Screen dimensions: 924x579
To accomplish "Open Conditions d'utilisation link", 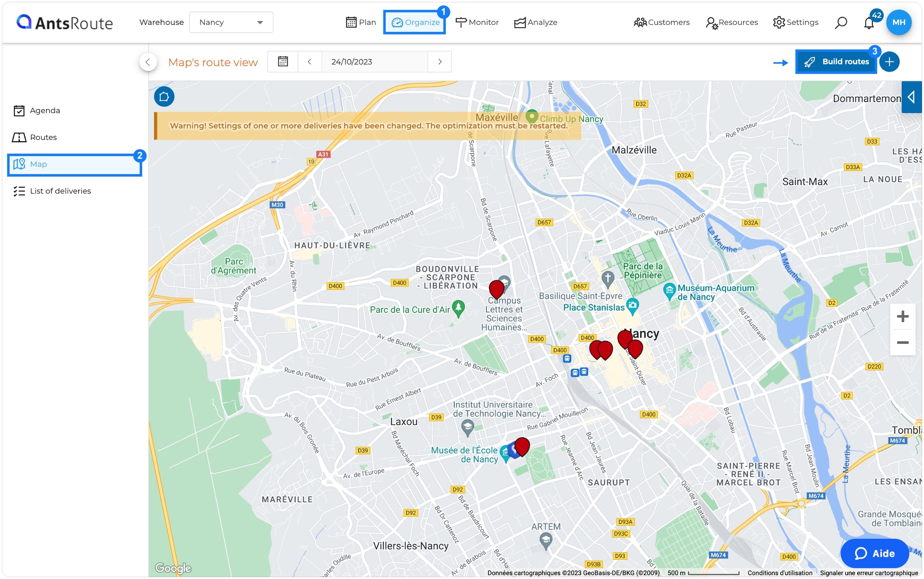I will pyautogui.click(x=779, y=572).
